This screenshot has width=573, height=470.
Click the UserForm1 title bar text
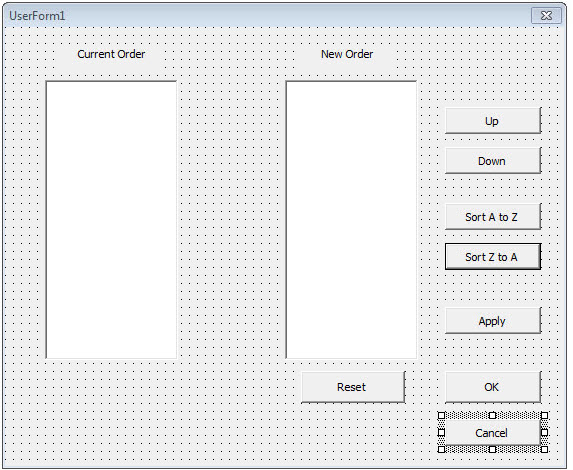click(37, 16)
